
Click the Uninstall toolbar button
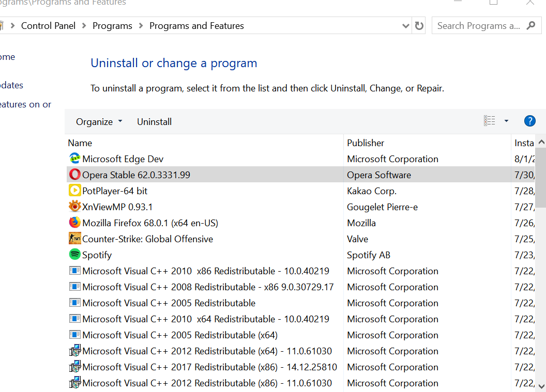coord(154,122)
